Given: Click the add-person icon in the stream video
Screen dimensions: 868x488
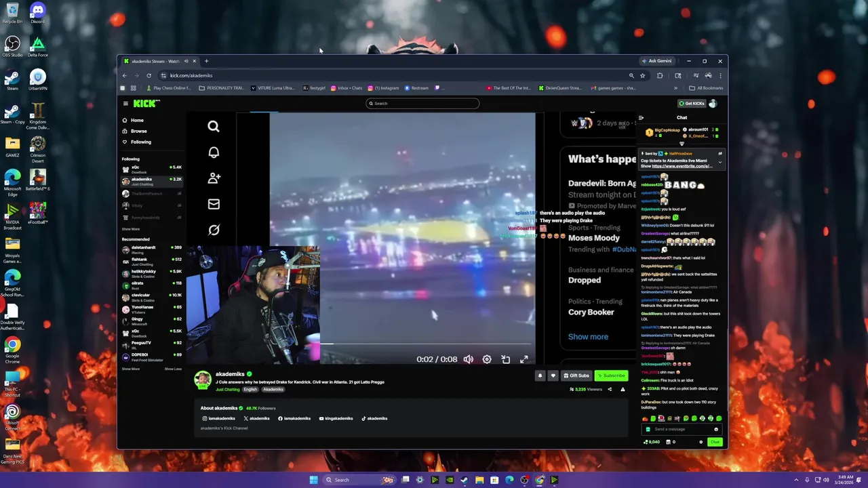Looking at the screenshot, I should [x=214, y=178].
